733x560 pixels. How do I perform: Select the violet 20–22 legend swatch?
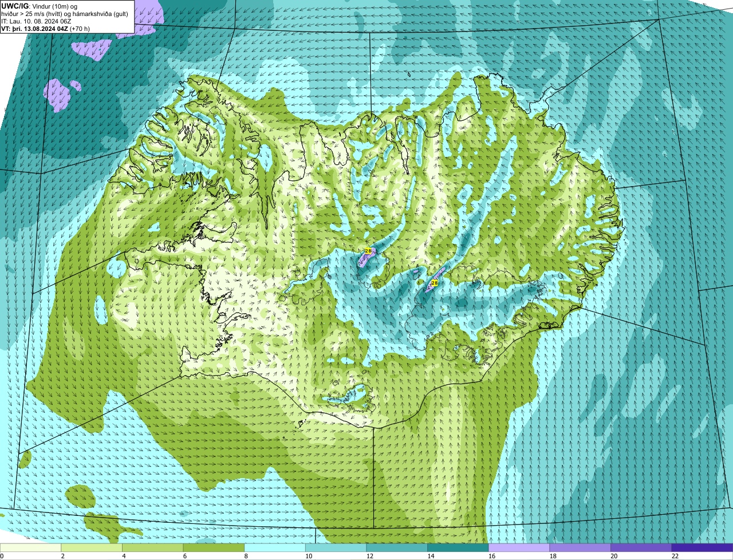click(641, 547)
